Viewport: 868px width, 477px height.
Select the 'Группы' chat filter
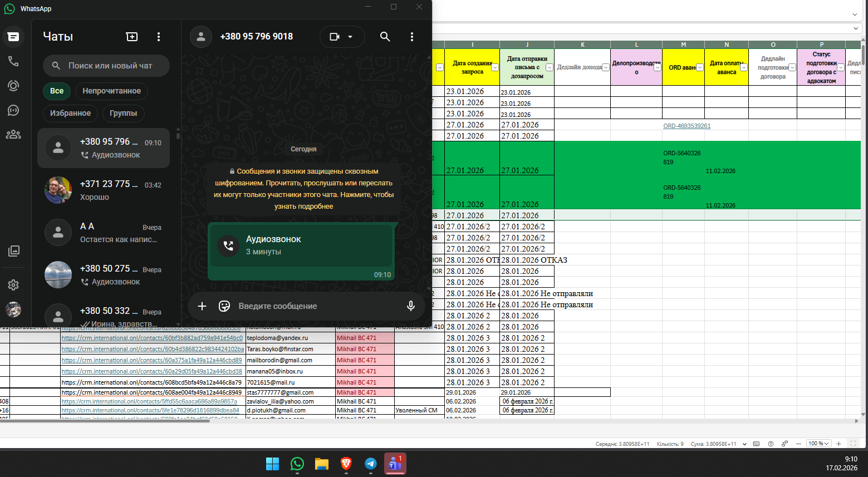click(123, 113)
